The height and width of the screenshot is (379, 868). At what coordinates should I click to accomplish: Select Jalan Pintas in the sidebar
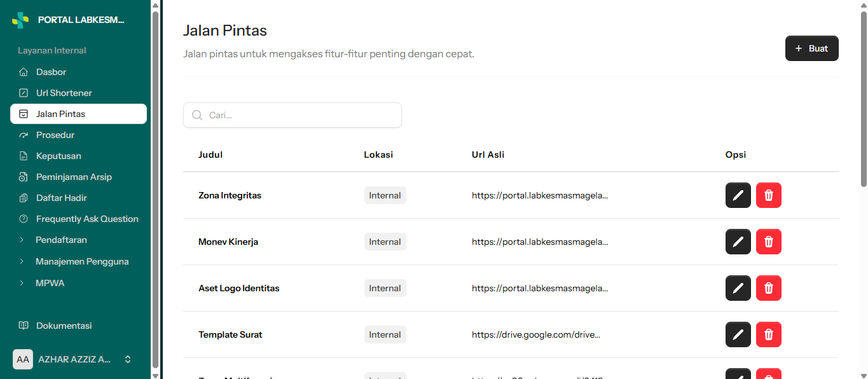click(79, 114)
